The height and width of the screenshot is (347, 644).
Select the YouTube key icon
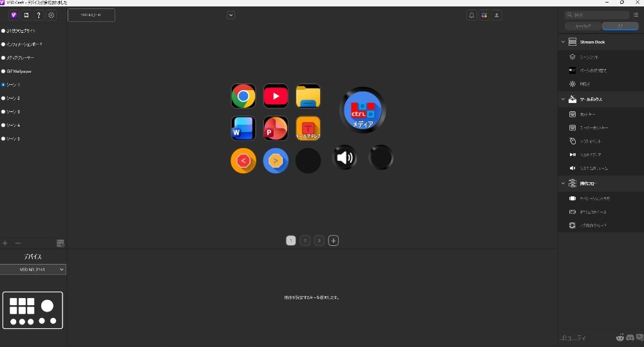(276, 96)
